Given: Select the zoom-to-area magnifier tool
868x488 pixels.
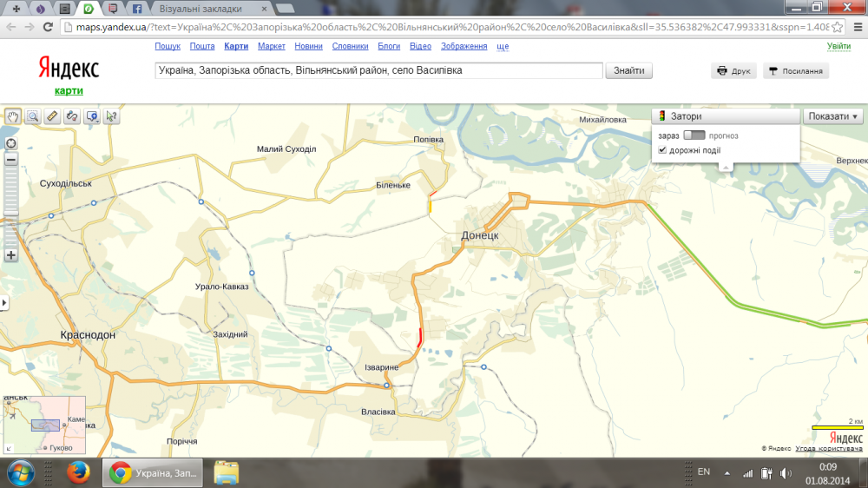Looking at the screenshot, I should pos(33,116).
